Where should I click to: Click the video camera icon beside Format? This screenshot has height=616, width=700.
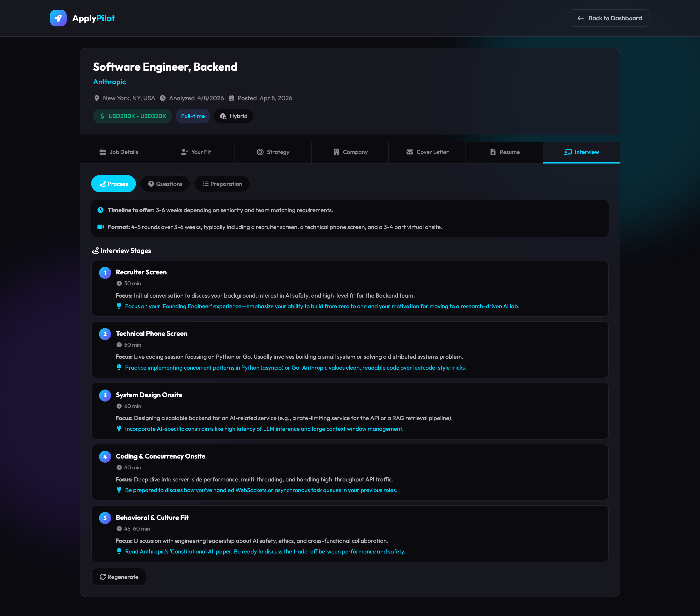100,227
